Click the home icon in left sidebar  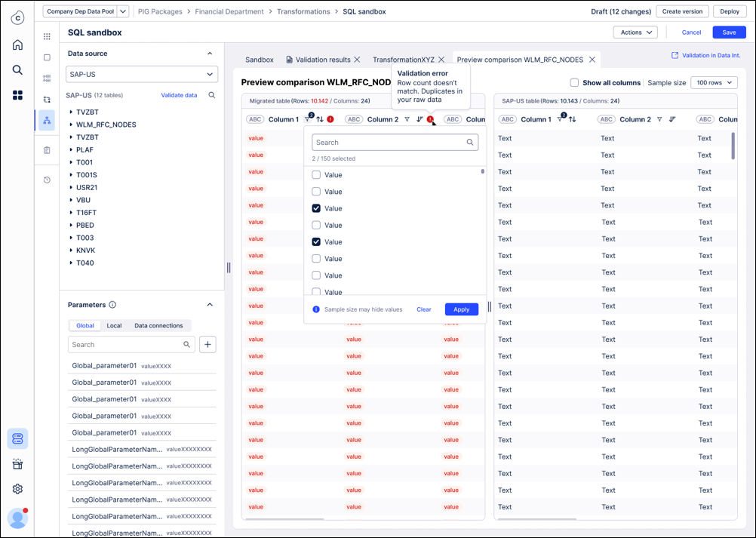(x=17, y=45)
